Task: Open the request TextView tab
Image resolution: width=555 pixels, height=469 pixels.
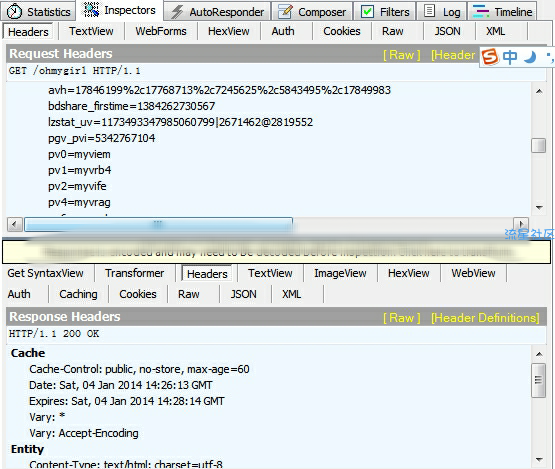Action: [91, 31]
